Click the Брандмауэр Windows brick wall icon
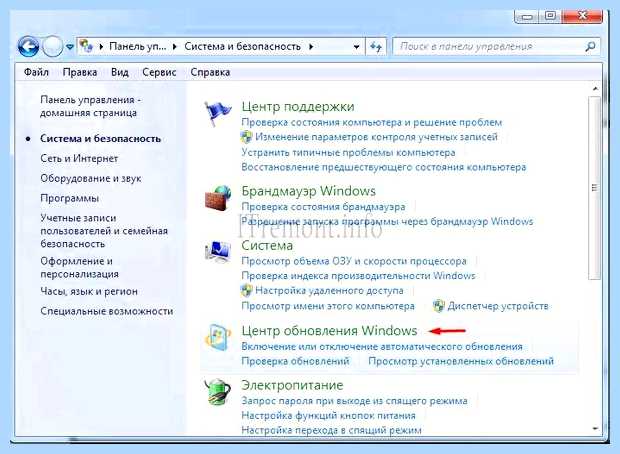The height and width of the screenshot is (454, 620). pos(218,198)
